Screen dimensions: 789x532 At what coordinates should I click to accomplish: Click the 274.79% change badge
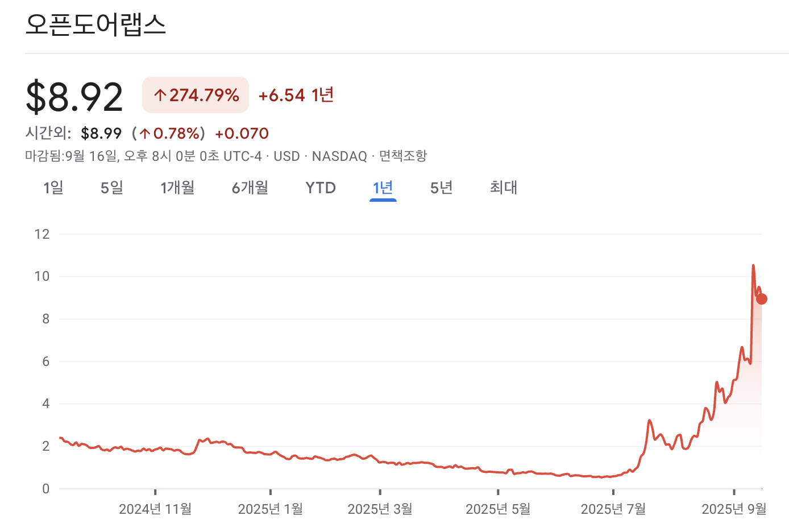click(195, 95)
